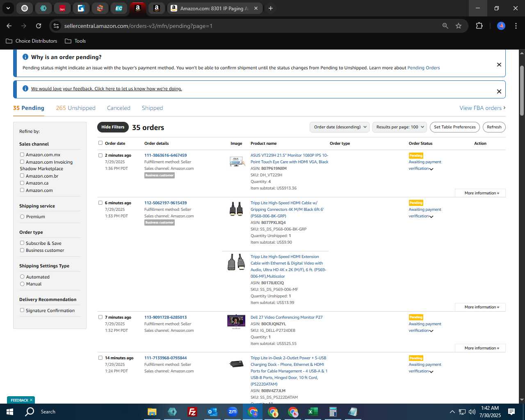Click the zoom magnifier icon in address bar

click(x=445, y=26)
